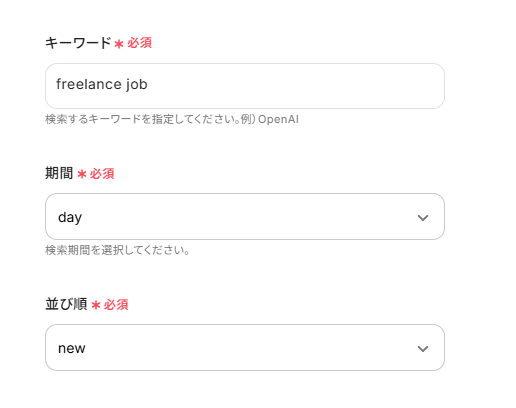This screenshot has height=408, width=516.
Task: Click the selected value 'day'
Action: (x=70, y=218)
